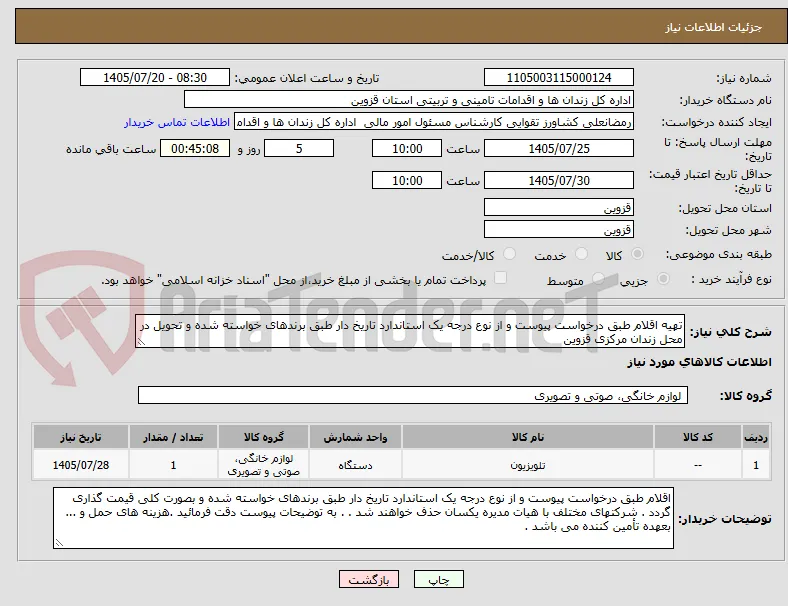Click the لوازم خانگی، صوتی و تصویری table cell
This screenshot has width=788, height=606.
coord(264,465)
